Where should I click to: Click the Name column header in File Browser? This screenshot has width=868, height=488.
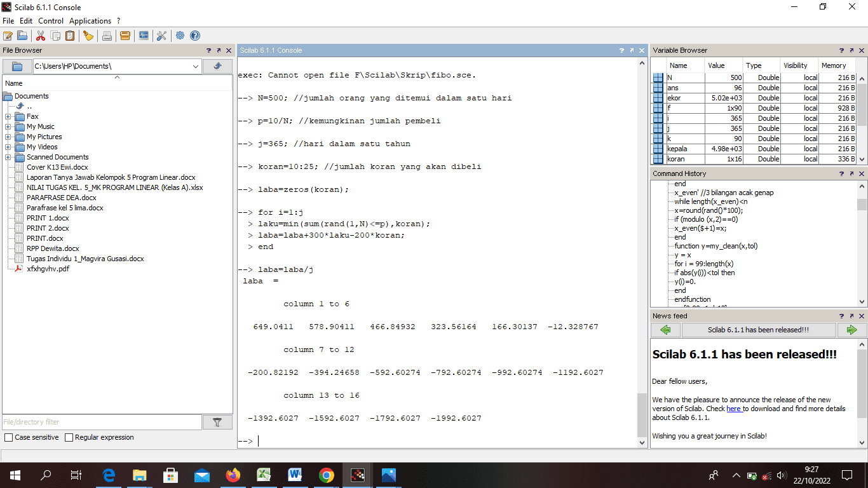pyautogui.click(x=118, y=83)
